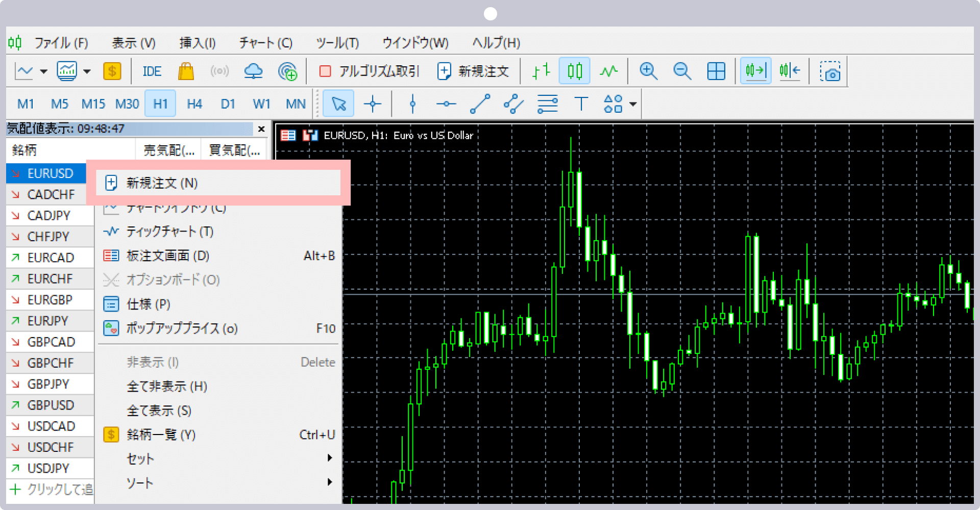This screenshot has width=980, height=510.
Task: Switch chart to candlestick style
Action: click(575, 71)
